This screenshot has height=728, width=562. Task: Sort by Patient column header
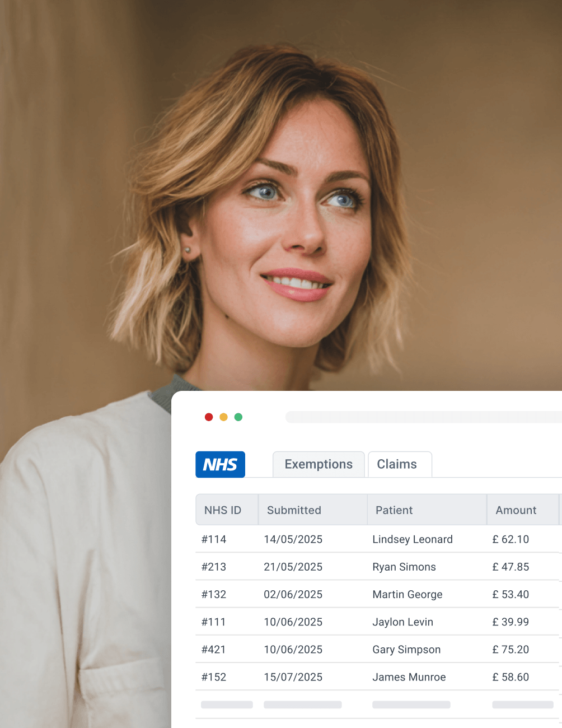(427, 510)
